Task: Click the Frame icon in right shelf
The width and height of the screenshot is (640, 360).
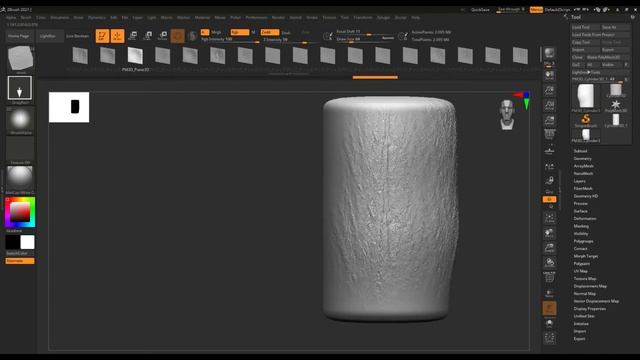Action: [x=549, y=218]
